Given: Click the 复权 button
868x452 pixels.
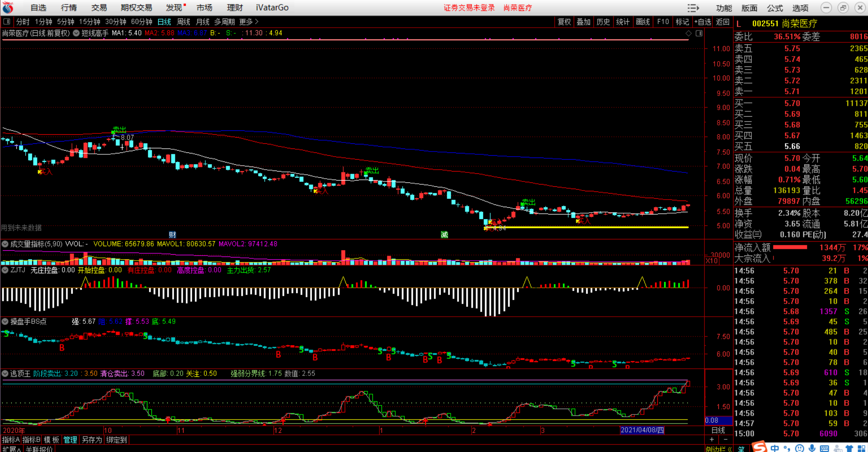Looking at the screenshot, I should coord(564,22).
